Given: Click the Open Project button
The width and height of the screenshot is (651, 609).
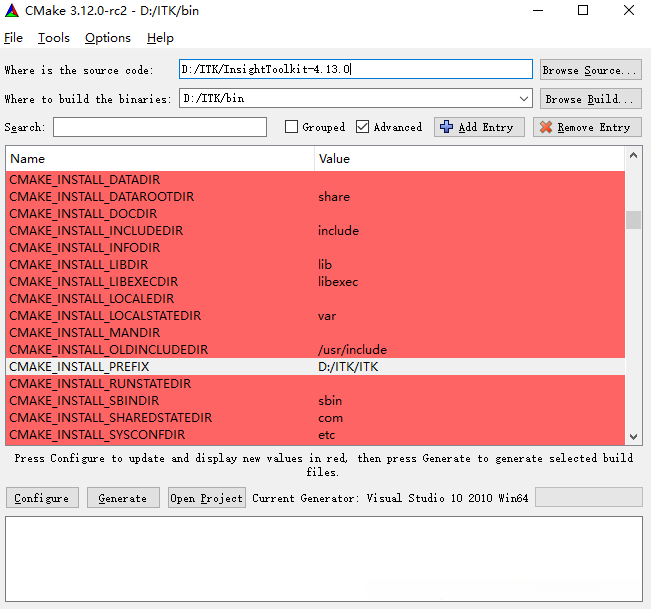Looking at the screenshot, I should tap(207, 497).
